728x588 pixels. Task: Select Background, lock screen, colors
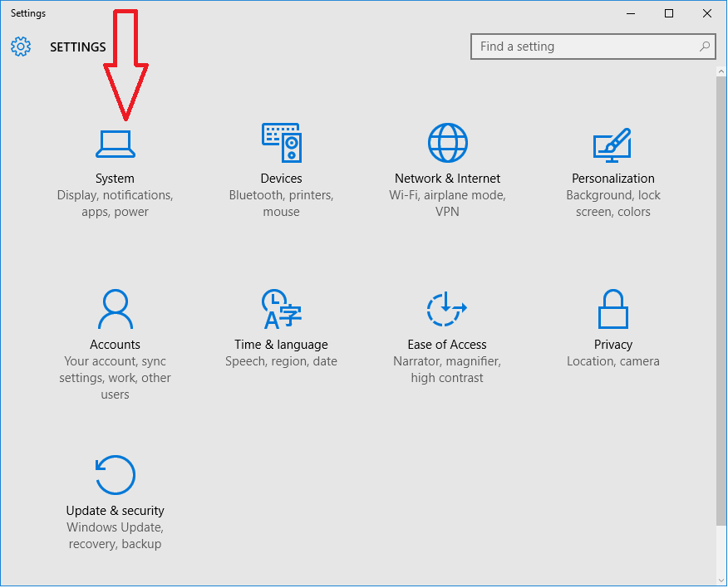[612, 203]
